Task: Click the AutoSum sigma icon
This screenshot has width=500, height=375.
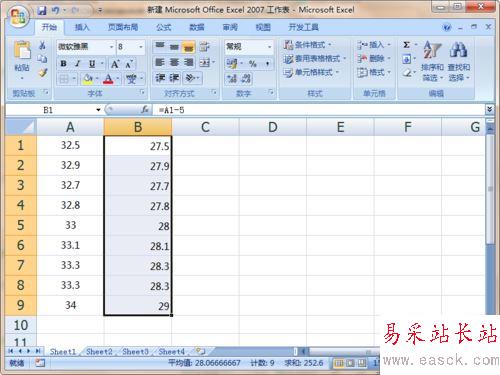Action: 406,45
